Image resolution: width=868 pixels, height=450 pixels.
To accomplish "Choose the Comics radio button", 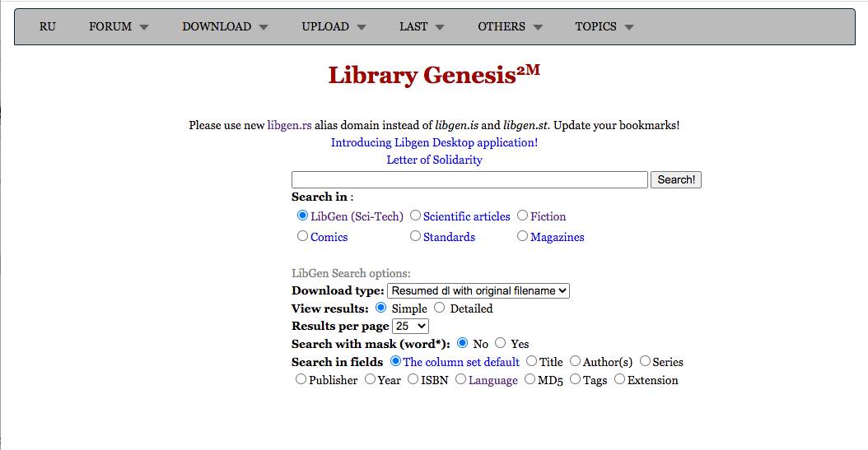I will (x=303, y=236).
